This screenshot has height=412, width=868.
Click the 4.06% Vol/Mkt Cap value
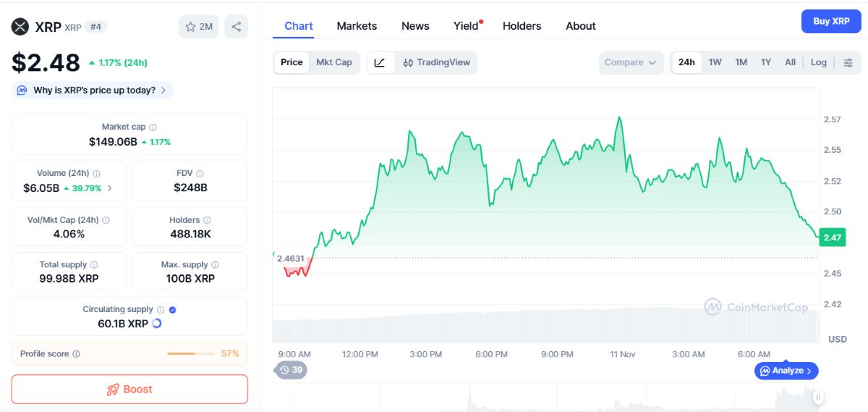pos(69,234)
